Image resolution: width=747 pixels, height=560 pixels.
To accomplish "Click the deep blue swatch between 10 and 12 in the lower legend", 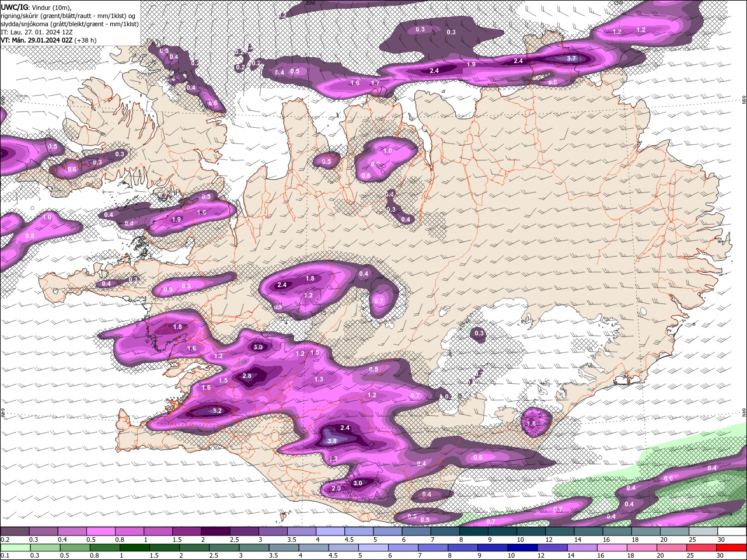I will coord(522,548).
